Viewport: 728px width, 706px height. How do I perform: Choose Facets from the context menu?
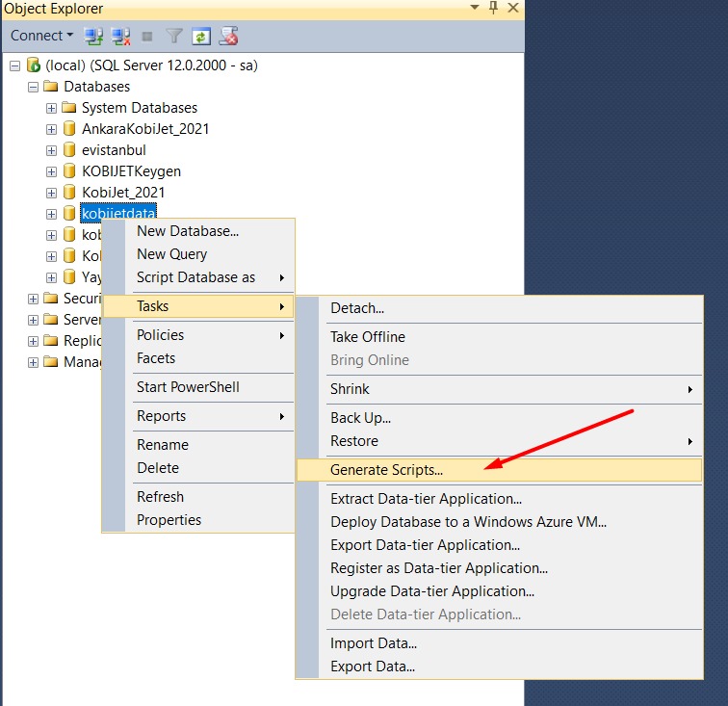pos(198,358)
